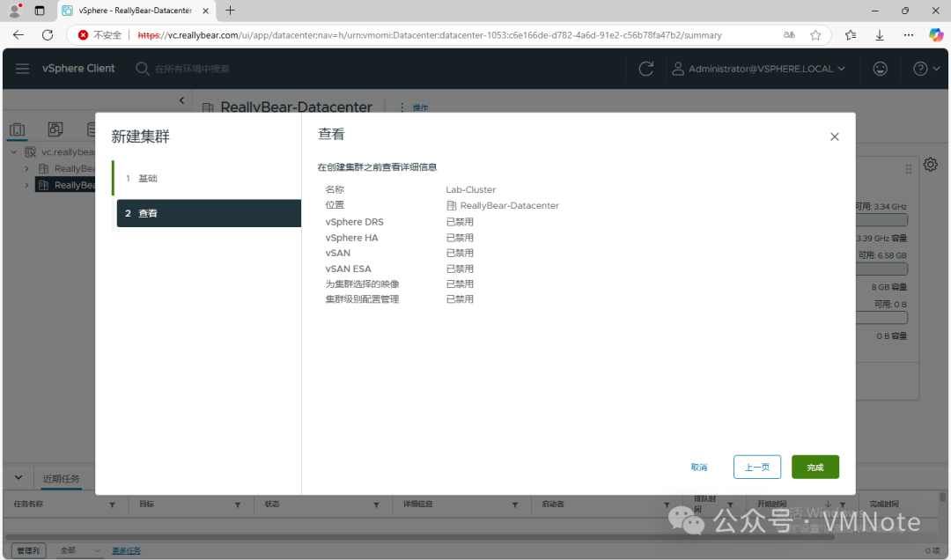Filter the 状态 column
The image size is (951, 560).
(x=376, y=505)
